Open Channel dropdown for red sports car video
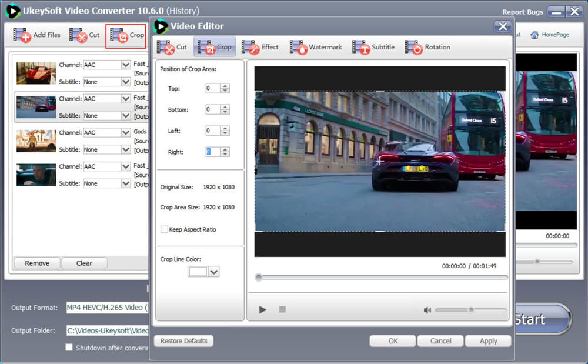Screen dimensions: 588x364 click(x=126, y=65)
